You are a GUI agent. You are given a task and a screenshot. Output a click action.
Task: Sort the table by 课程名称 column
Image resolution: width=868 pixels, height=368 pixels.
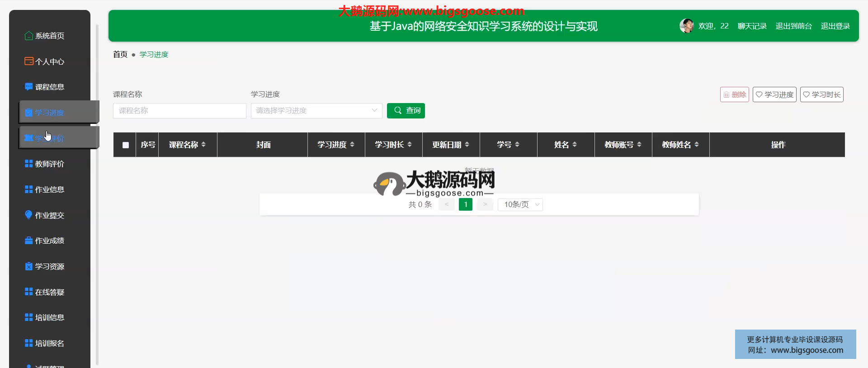[203, 145]
